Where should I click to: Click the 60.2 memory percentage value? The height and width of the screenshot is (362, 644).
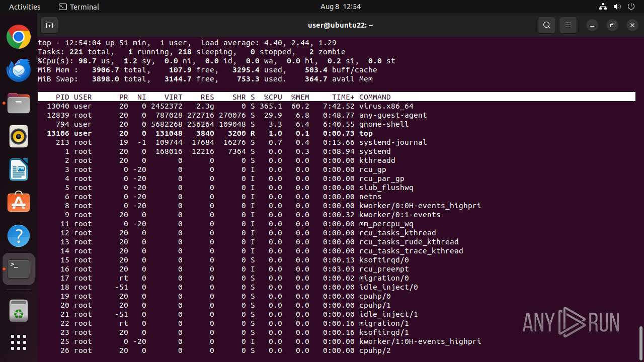pyautogui.click(x=300, y=106)
